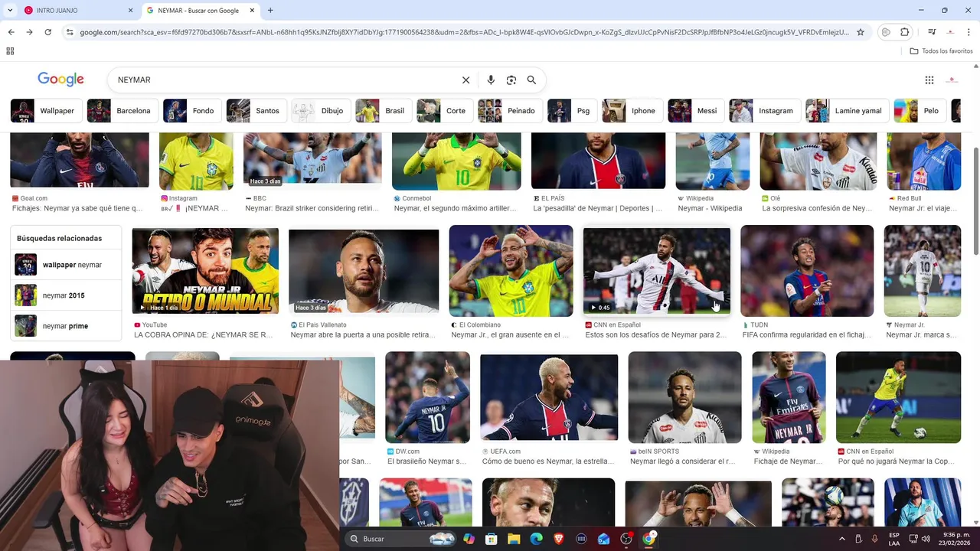Open the media control icon in Chrome toolbar
This screenshot has height=551, width=980.
tap(932, 32)
